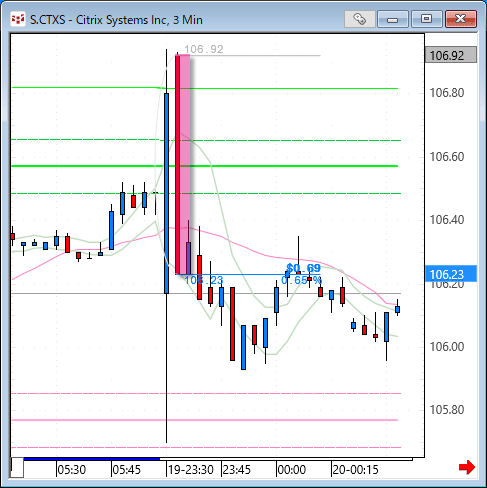Image resolution: width=487 pixels, height=488 pixels.
Task: Click the CQG chart window icon
Action: (x=18, y=19)
